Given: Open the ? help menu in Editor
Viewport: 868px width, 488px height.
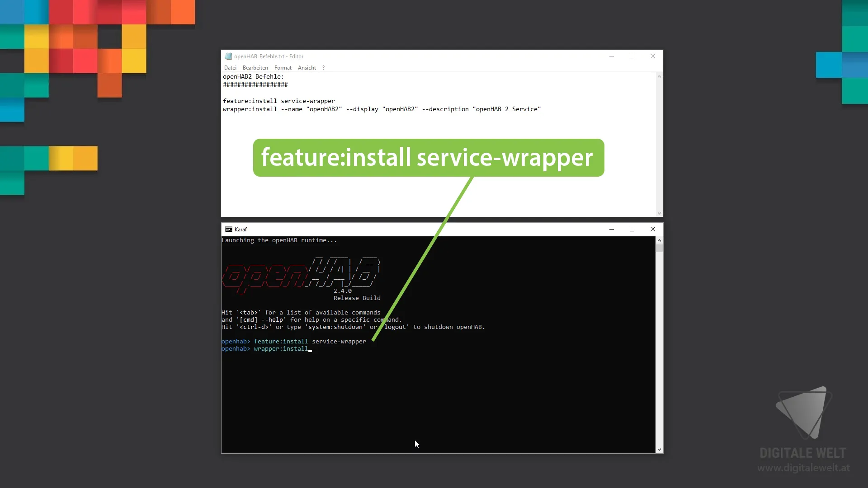Looking at the screenshot, I should tap(323, 68).
